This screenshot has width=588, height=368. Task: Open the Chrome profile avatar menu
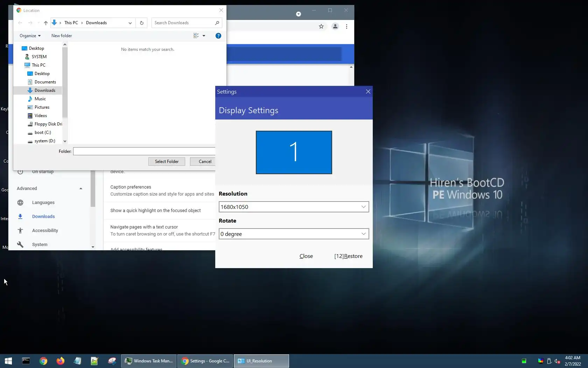click(x=335, y=26)
